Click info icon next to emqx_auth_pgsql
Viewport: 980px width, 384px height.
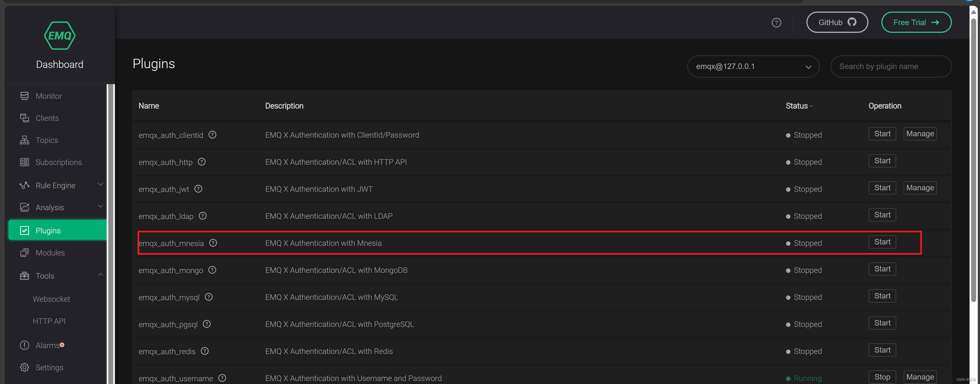coord(207,324)
